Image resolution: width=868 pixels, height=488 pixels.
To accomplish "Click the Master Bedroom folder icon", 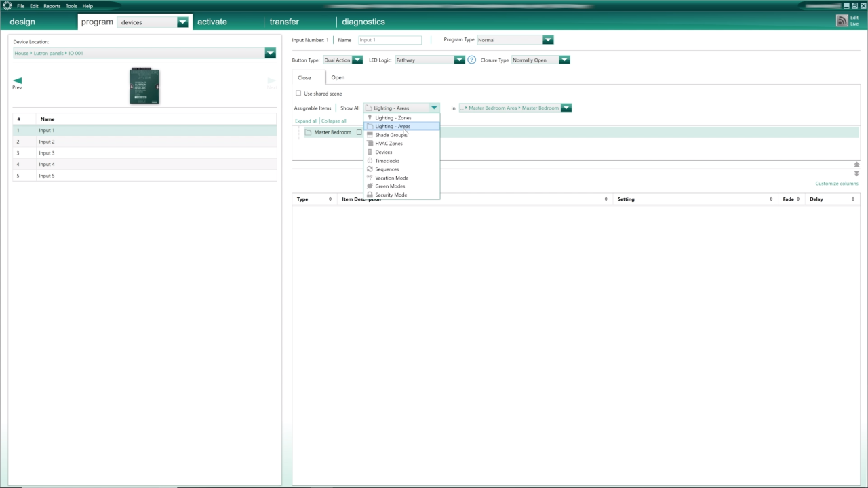I will (308, 132).
